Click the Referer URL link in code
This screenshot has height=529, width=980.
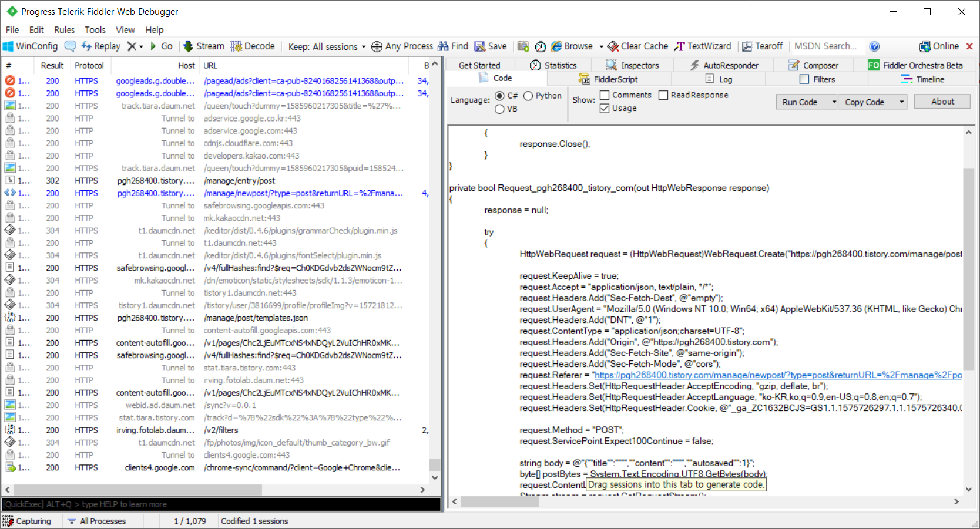(778, 375)
